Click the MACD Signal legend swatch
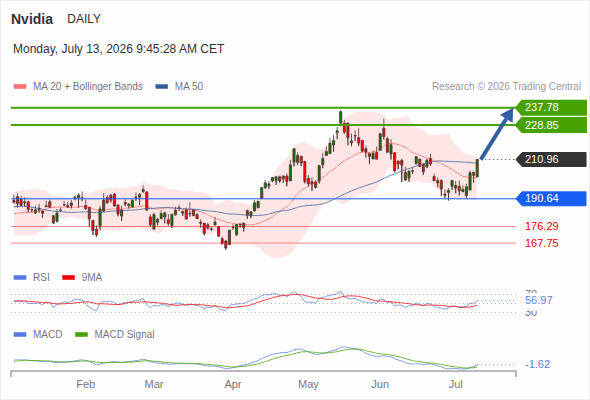The height and width of the screenshot is (400, 590). [x=81, y=335]
